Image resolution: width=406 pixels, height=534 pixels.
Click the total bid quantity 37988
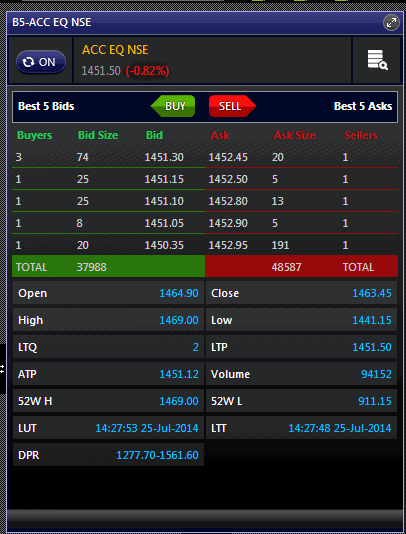click(92, 267)
